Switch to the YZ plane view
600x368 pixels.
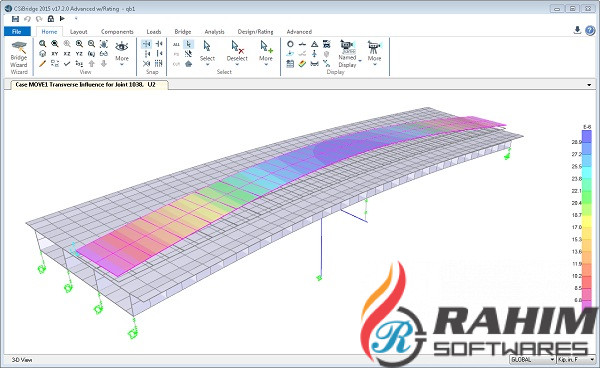pyautogui.click(x=79, y=54)
